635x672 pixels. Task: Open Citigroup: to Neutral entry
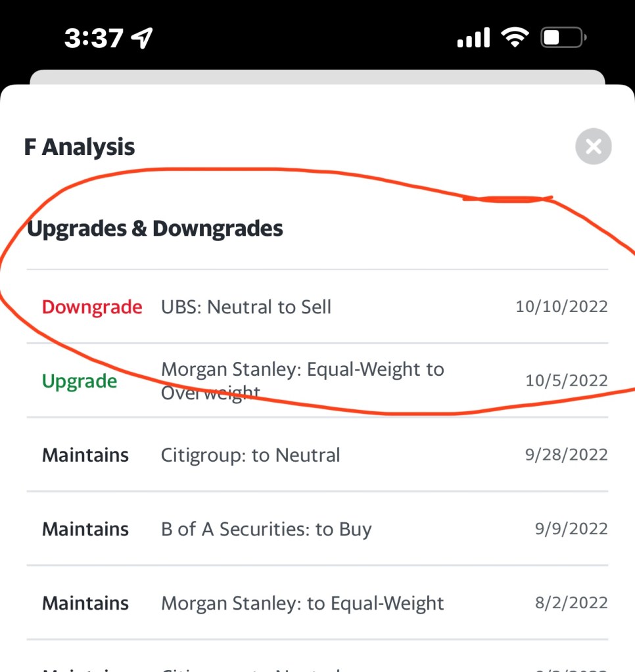pos(250,455)
